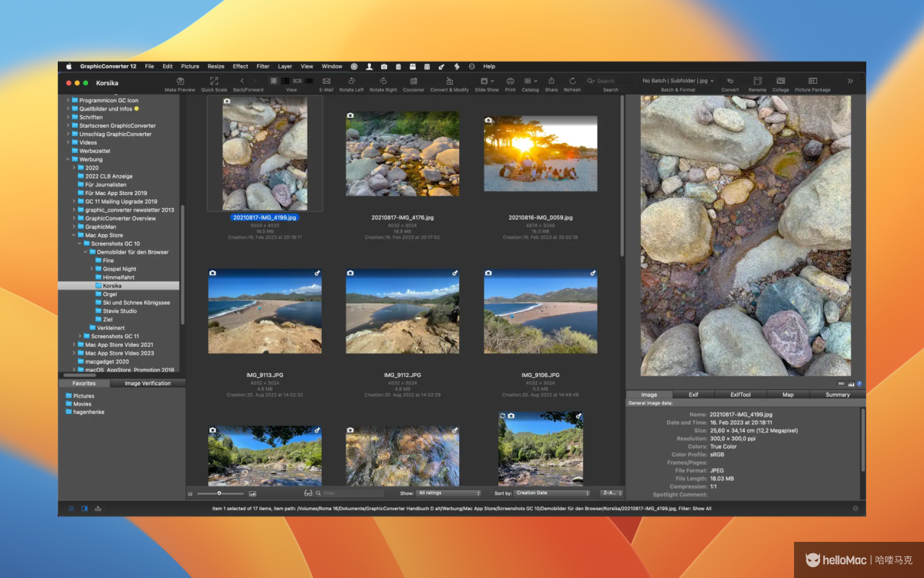
Task: Select the 20210817-IMG_4176.jpg thumbnail
Action: [403, 153]
